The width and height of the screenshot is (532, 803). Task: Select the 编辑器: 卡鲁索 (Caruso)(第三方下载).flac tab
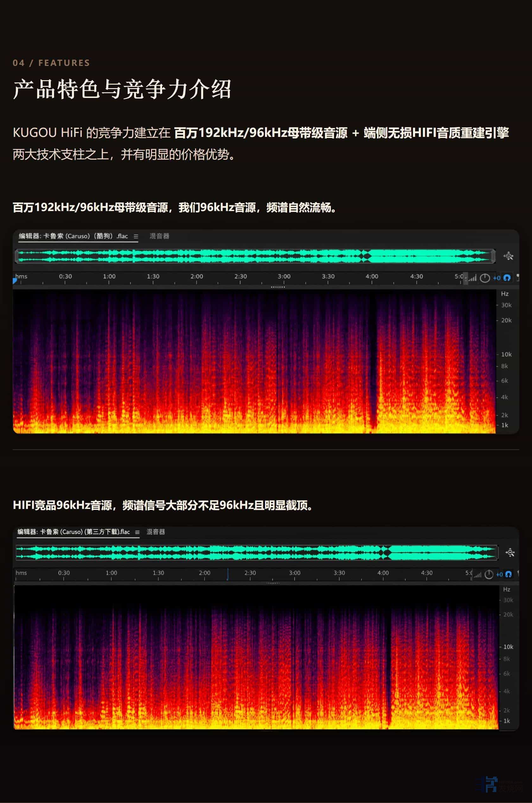pyautogui.click(x=73, y=532)
